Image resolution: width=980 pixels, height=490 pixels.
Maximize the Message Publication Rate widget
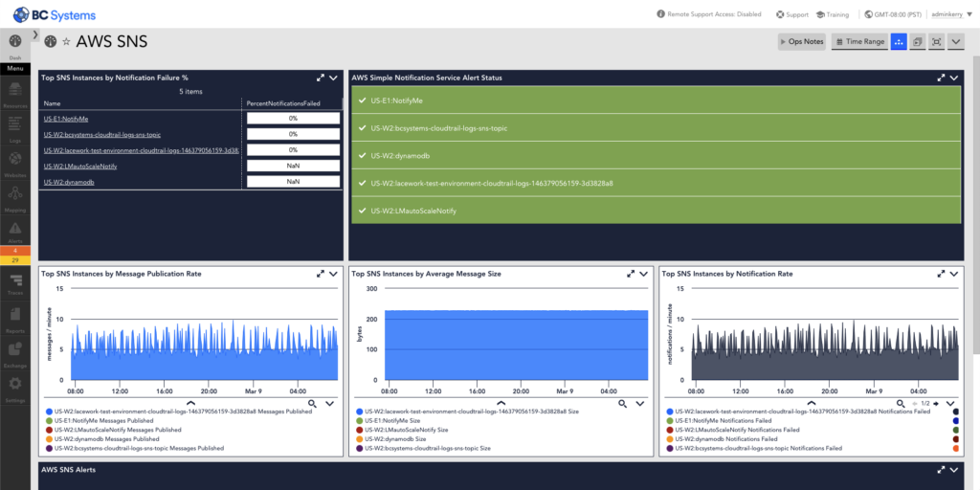point(321,274)
